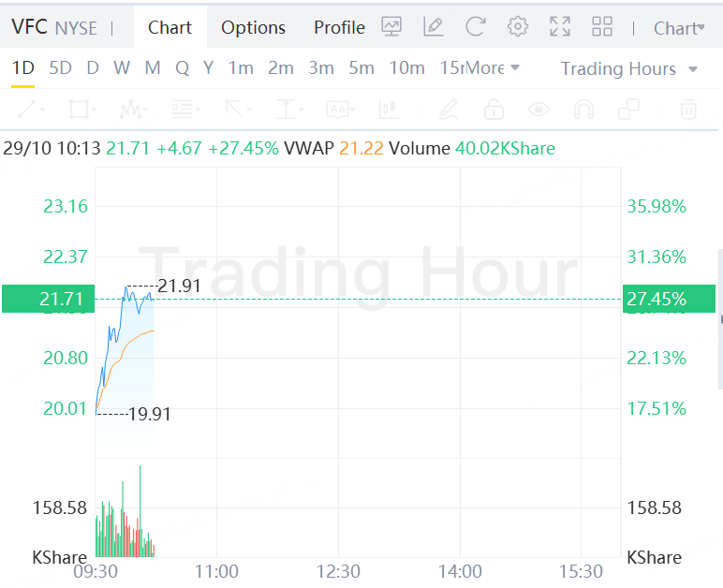This screenshot has width=723, height=588.
Task: Select the 10m interval
Action: (x=407, y=68)
